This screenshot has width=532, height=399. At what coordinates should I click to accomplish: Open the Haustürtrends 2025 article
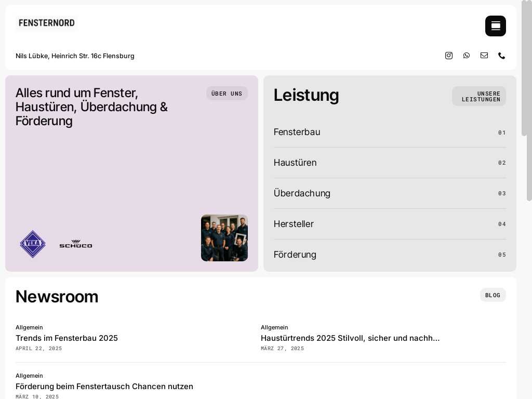tap(350, 338)
